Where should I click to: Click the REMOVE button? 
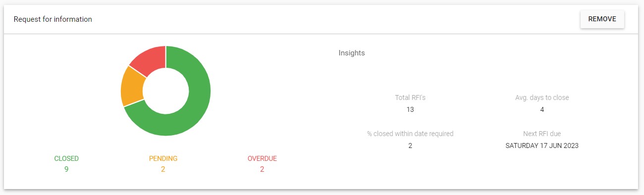click(x=602, y=19)
